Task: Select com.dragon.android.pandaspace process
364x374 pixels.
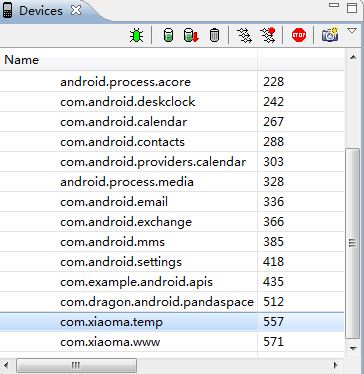Action: pyautogui.click(x=157, y=302)
